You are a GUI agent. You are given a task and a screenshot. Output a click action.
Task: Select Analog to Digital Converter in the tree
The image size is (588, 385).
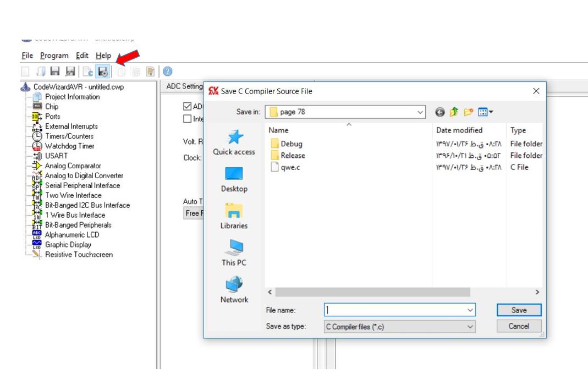pyautogui.click(x=84, y=175)
